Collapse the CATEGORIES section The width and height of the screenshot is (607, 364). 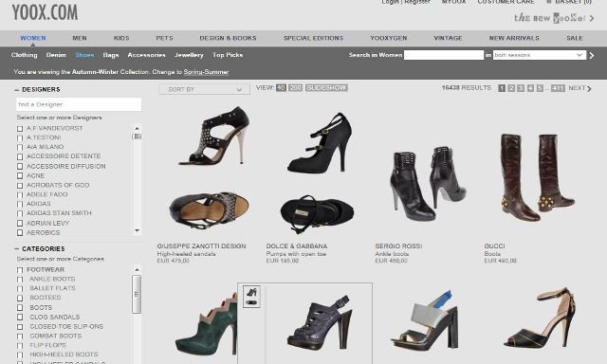(x=17, y=248)
